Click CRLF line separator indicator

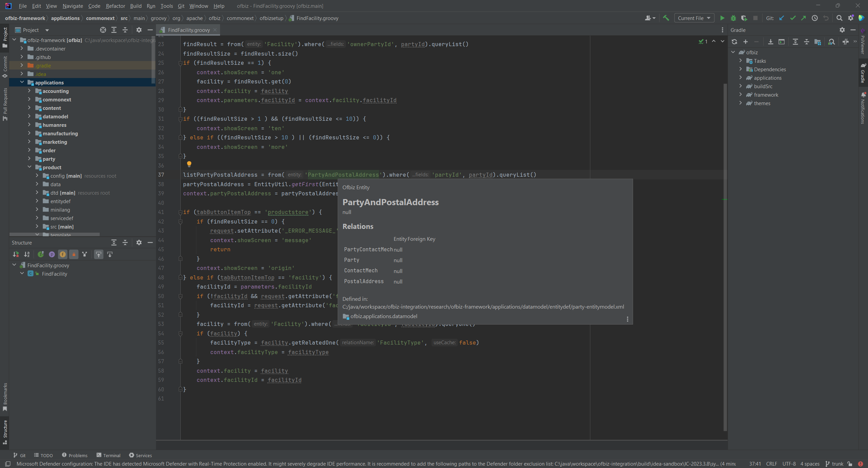pos(771,464)
